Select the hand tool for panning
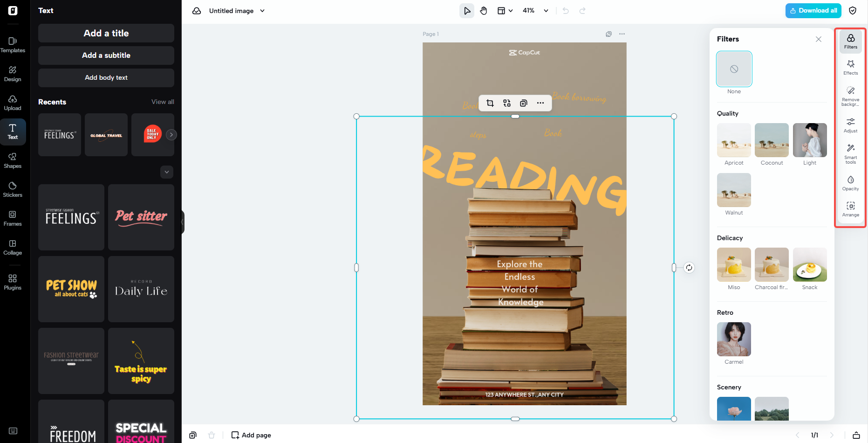Viewport: 868px width, 443px height. tap(484, 10)
